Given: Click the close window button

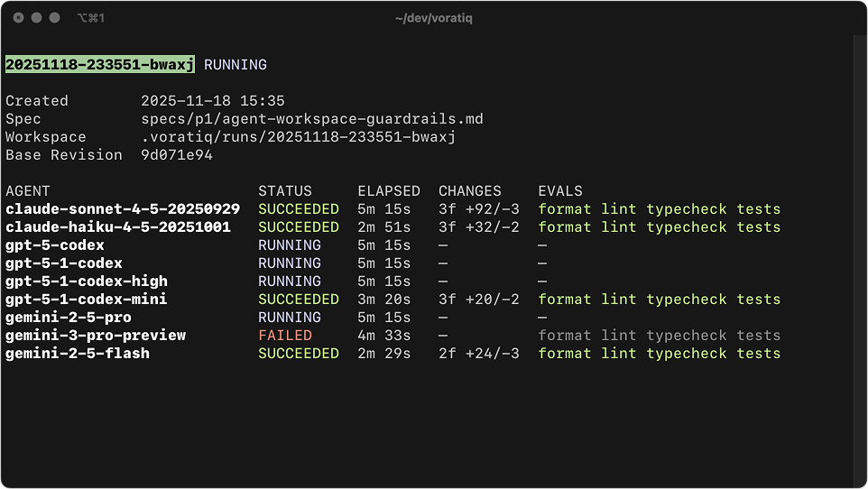Looking at the screenshot, I should click(19, 18).
